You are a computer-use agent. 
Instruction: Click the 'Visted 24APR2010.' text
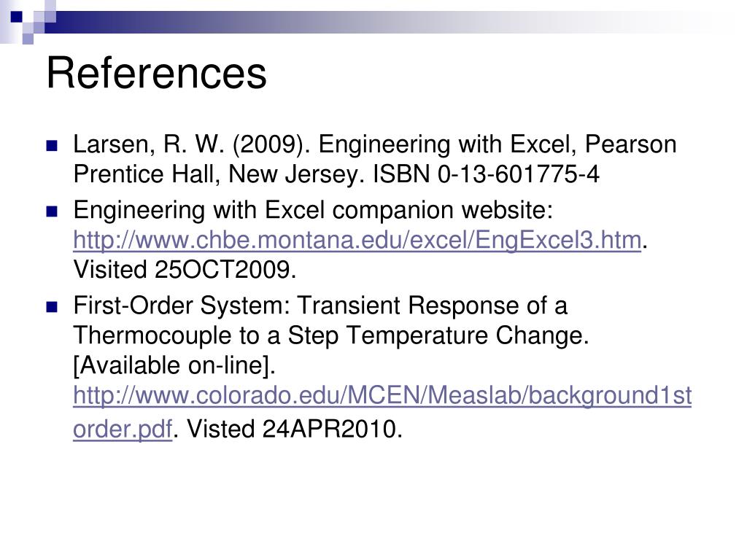(x=295, y=429)
